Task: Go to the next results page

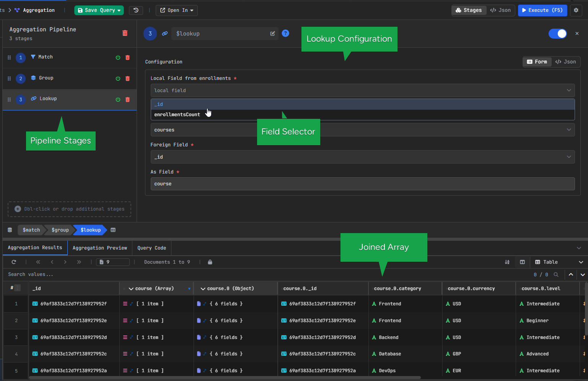Action: [65, 262]
